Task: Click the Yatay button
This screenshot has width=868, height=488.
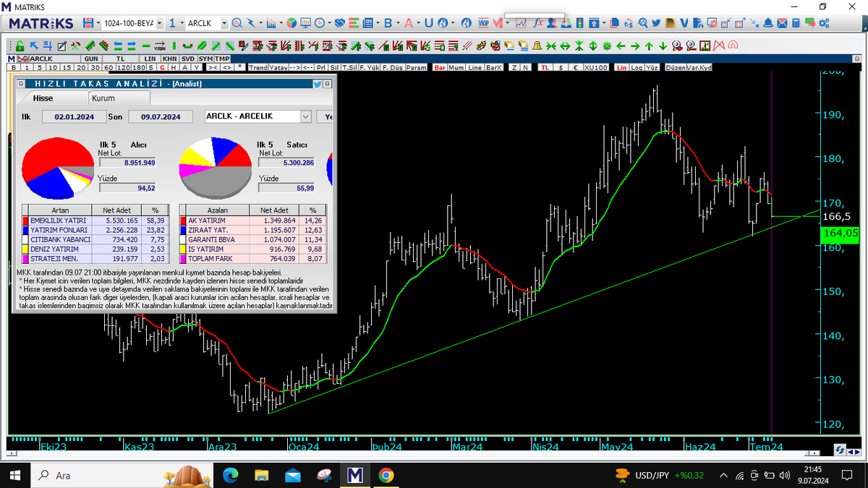Action: tap(278, 67)
